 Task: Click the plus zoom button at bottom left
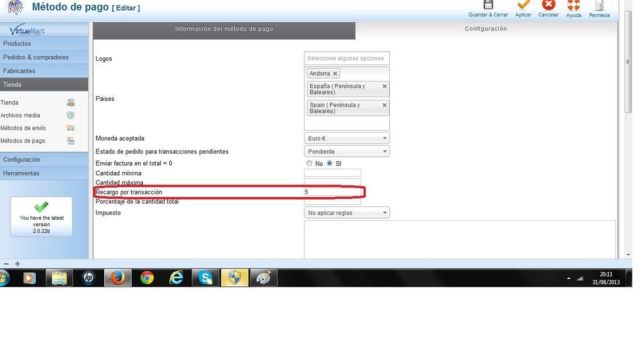(17, 264)
